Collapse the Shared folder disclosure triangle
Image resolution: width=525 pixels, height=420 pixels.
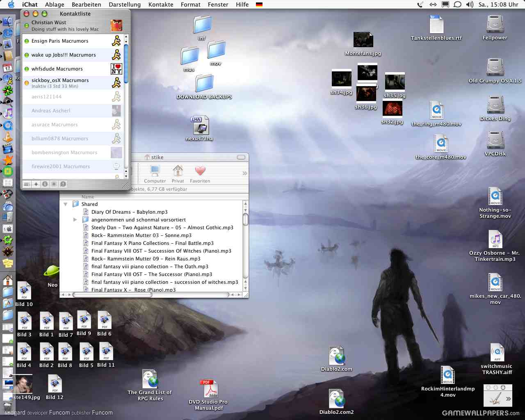66,204
